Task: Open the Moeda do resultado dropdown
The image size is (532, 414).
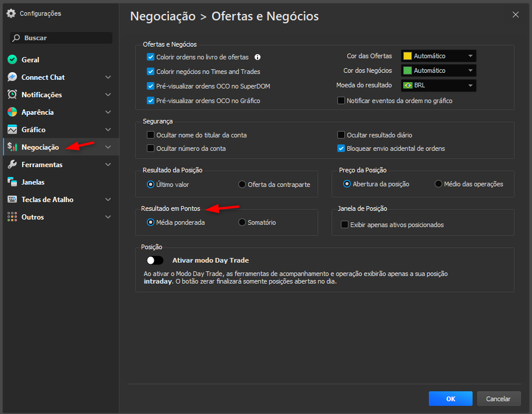Action: pos(438,84)
